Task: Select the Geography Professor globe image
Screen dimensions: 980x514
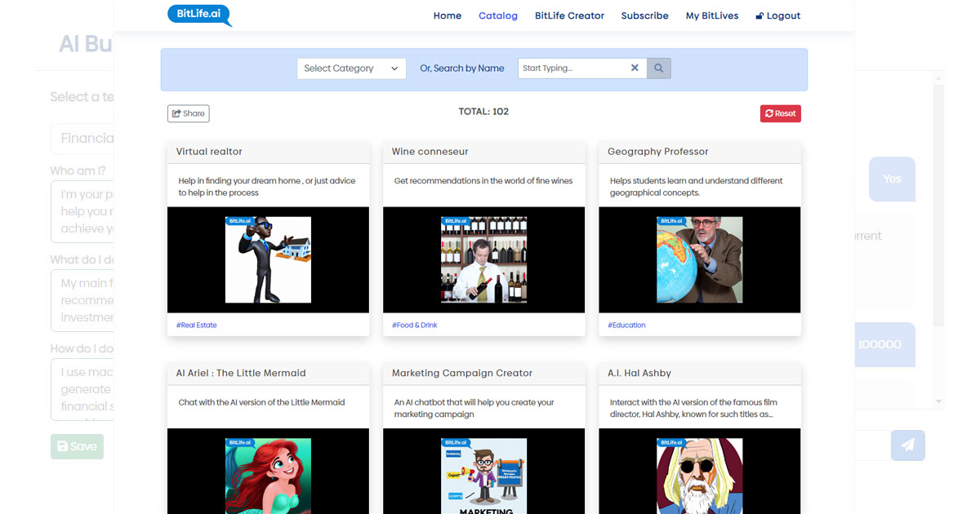Action: coord(699,259)
